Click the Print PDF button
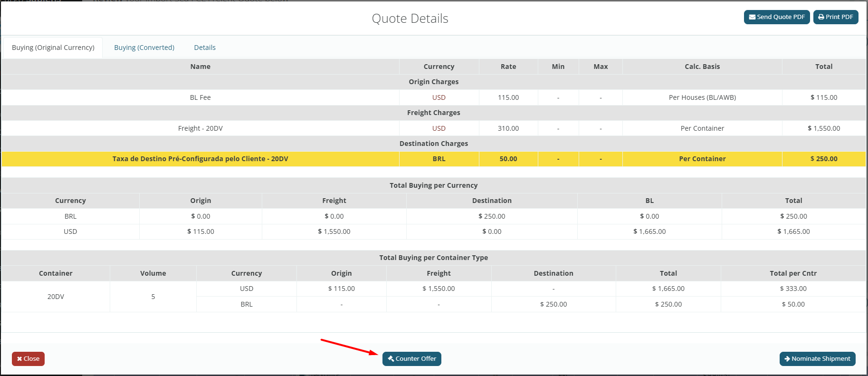 click(x=835, y=17)
